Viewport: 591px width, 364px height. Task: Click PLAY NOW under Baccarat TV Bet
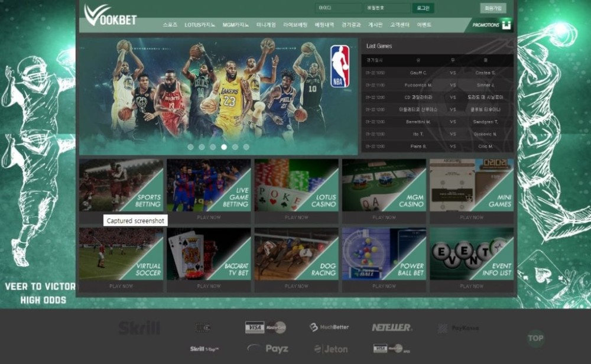[209, 286]
